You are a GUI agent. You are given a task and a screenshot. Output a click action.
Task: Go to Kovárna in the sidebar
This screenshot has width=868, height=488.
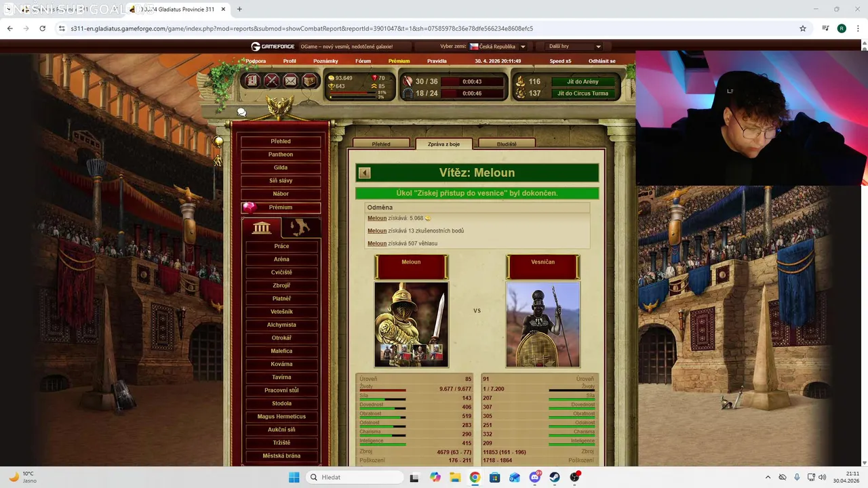point(281,364)
